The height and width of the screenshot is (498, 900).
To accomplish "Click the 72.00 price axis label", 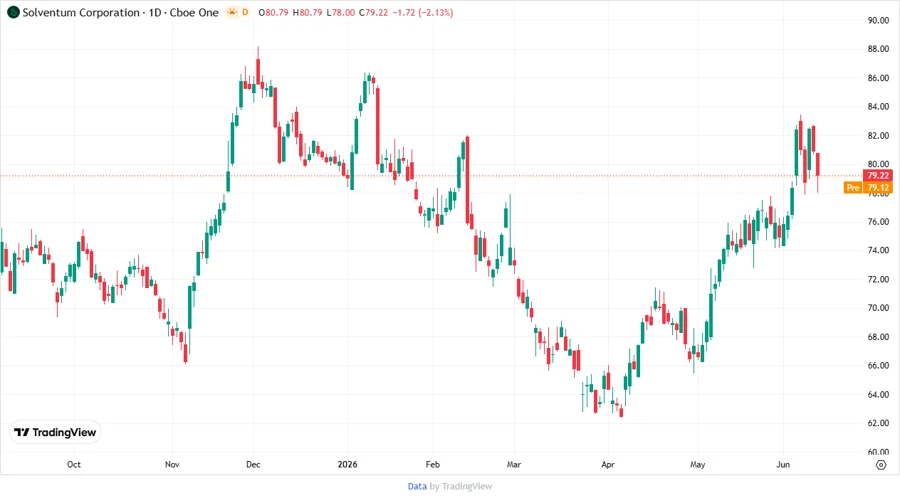I will (x=878, y=279).
